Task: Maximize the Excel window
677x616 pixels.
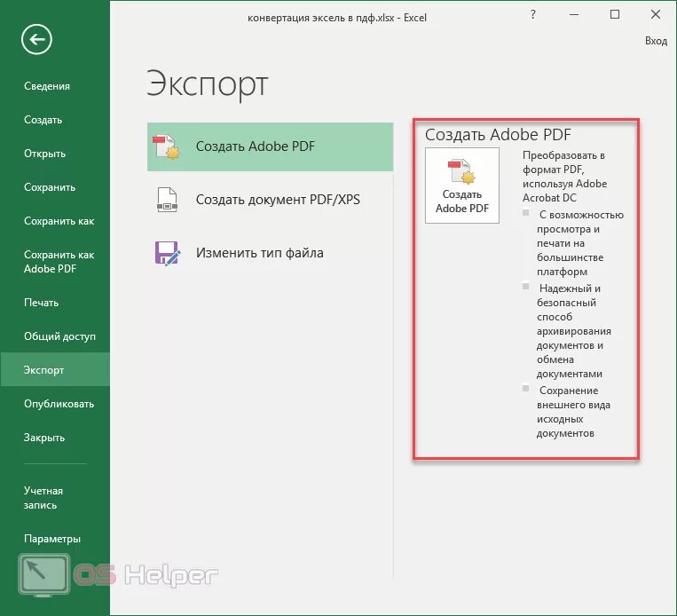Action: pos(615,15)
